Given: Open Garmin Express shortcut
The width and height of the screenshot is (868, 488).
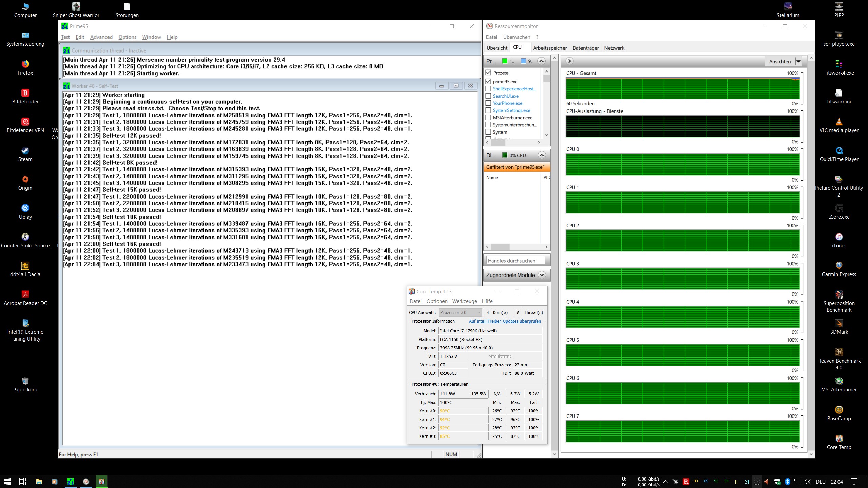Looking at the screenshot, I should [839, 269].
